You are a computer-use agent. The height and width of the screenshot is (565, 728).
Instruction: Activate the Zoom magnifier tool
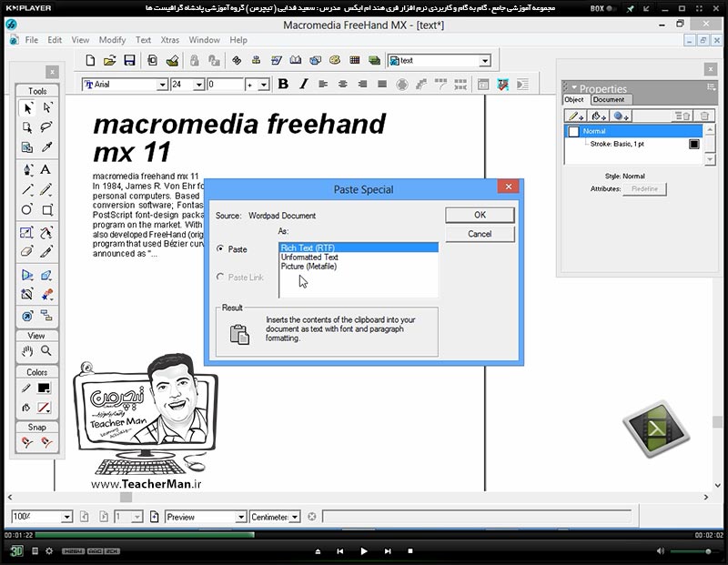click(x=46, y=351)
